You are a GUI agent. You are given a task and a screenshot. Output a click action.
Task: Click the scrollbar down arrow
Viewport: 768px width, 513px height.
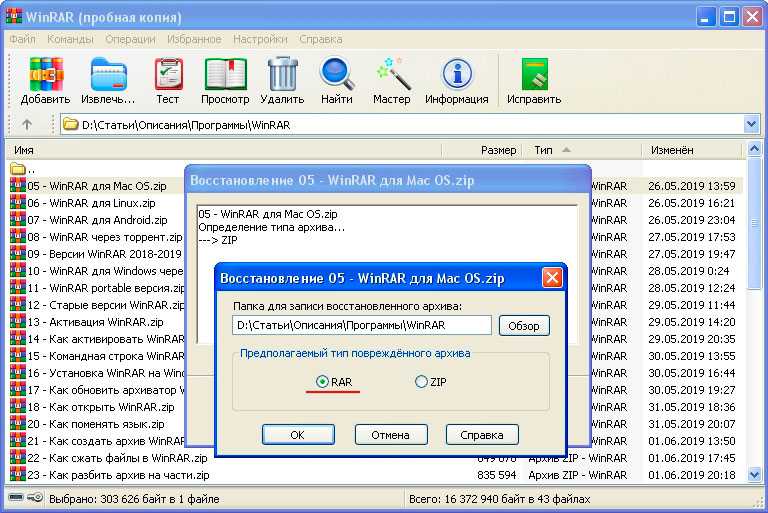click(x=754, y=474)
